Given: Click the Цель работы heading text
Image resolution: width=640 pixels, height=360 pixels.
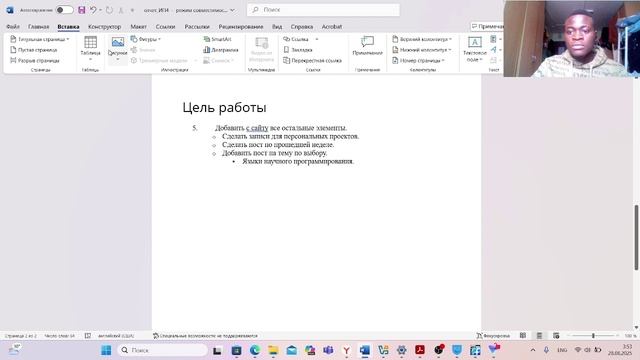Looking at the screenshot, I should tap(224, 108).
